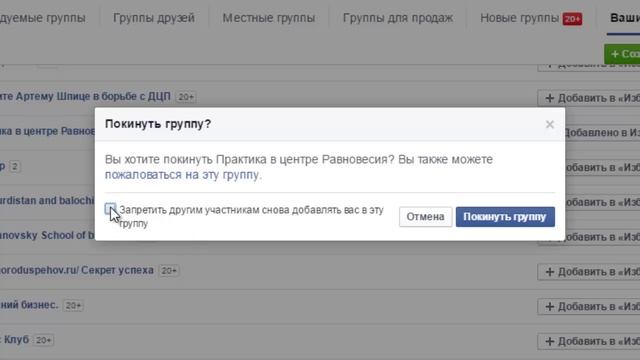
Task: Click the green create group button
Action: point(622,54)
